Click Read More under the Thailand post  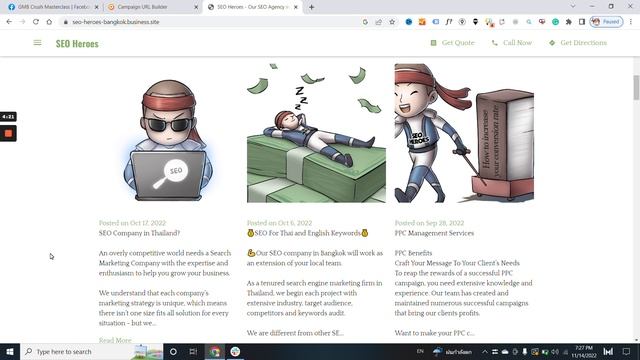pyautogui.click(x=115, y=340)
